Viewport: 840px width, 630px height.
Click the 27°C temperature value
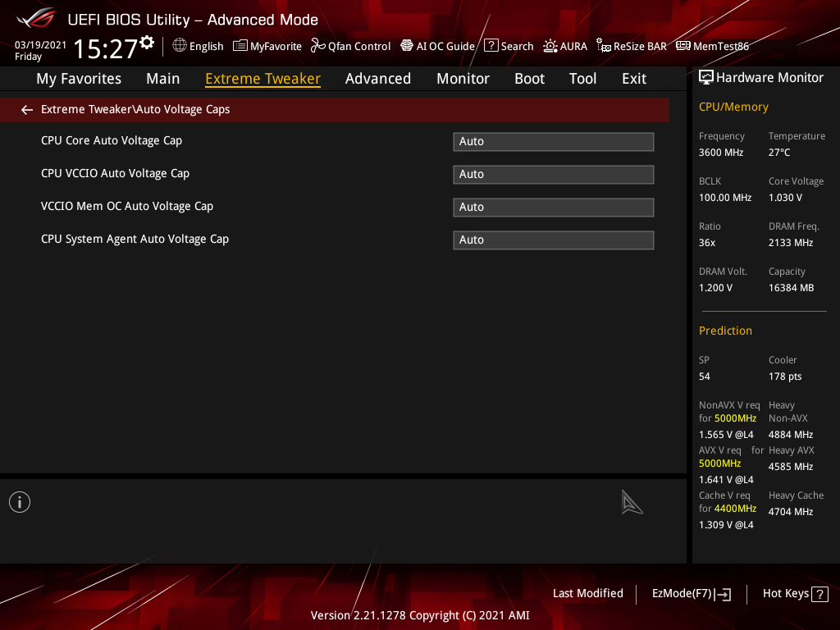tap(779, 153)
